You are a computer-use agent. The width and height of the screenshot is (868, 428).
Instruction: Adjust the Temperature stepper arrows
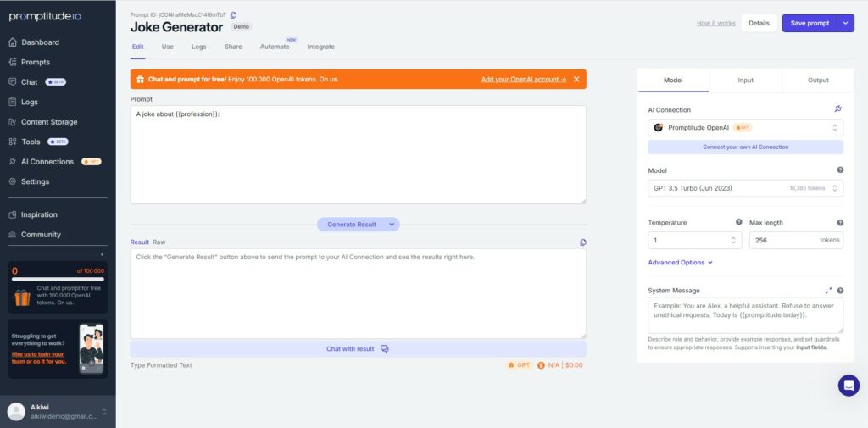(x=733, y=241)
